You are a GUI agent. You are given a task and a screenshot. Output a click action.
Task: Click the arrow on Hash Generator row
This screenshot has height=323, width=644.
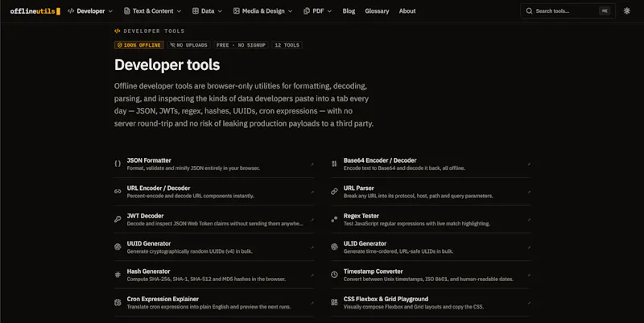pyautogui.click(x=312, y=275)
